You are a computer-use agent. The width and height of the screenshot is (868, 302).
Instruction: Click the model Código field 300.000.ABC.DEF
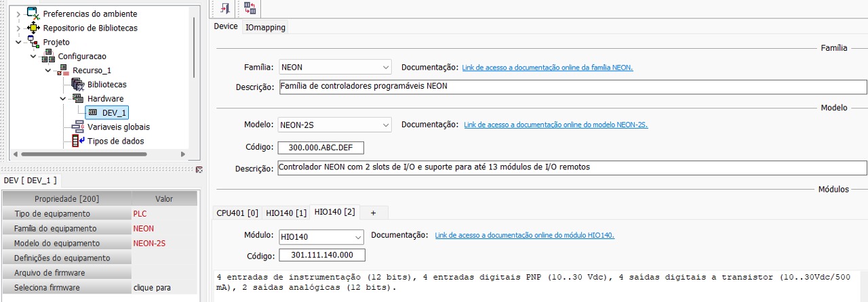(321, 148)
